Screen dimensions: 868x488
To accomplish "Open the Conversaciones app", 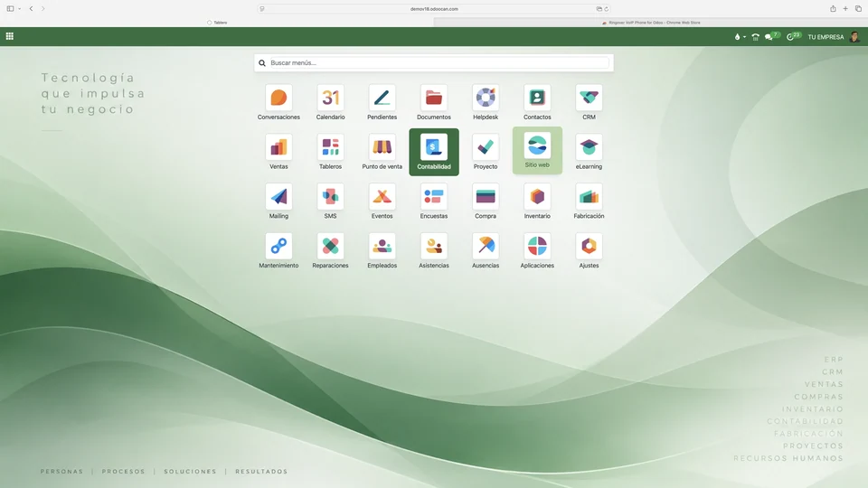I will click(x=278, y=103).
